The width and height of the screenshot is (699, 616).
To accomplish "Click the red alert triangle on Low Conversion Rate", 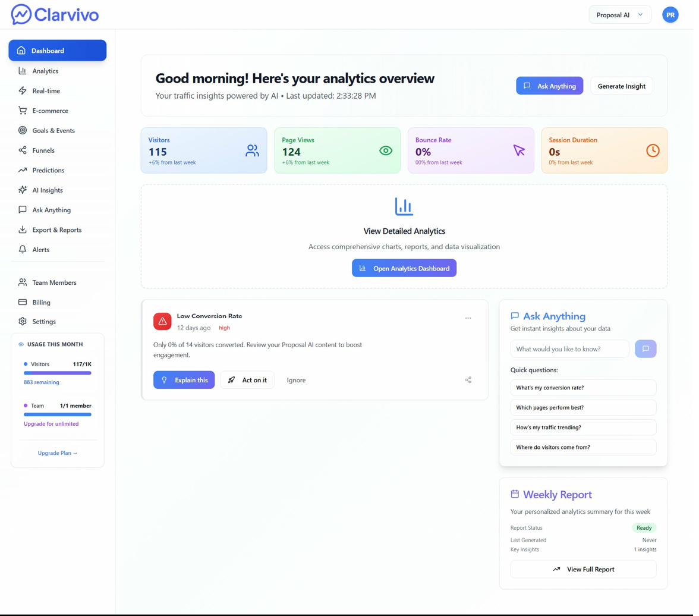I will click(162, 321).
